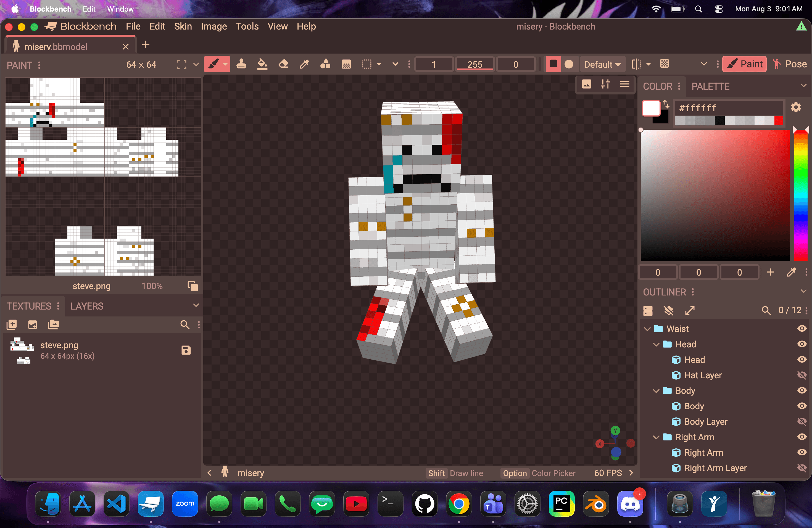Image resolution: width=812 pixels, height=528 pixels.
Task: Collapse the Body folder
Action: (x=656, y=391)
